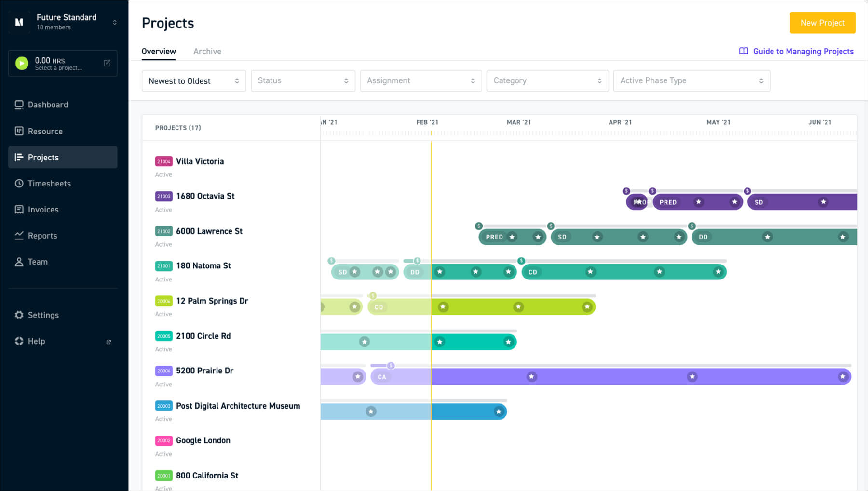Open Reports from the sidebar
868x491 pixels.
click(42, 236)
